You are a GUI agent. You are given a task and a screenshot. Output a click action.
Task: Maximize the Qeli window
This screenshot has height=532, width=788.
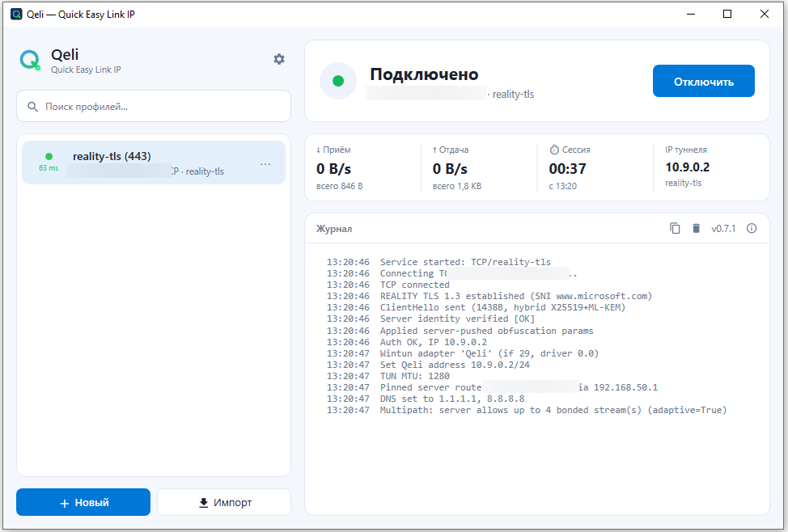click(727, 14)
